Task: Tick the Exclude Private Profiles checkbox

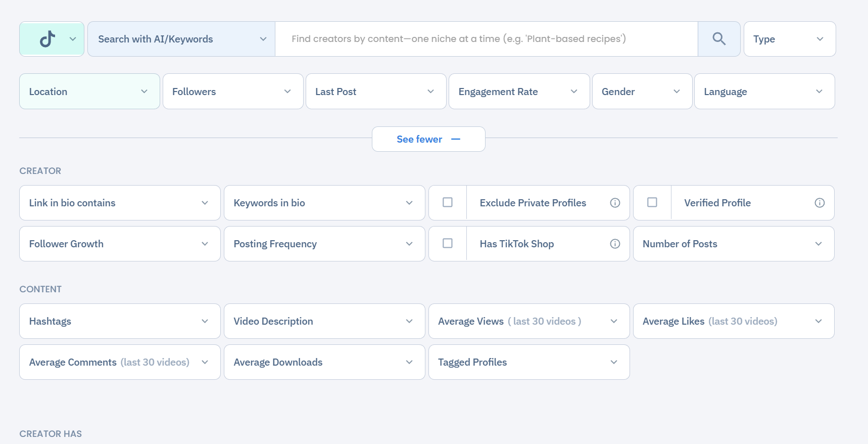Action: (448, 202)
